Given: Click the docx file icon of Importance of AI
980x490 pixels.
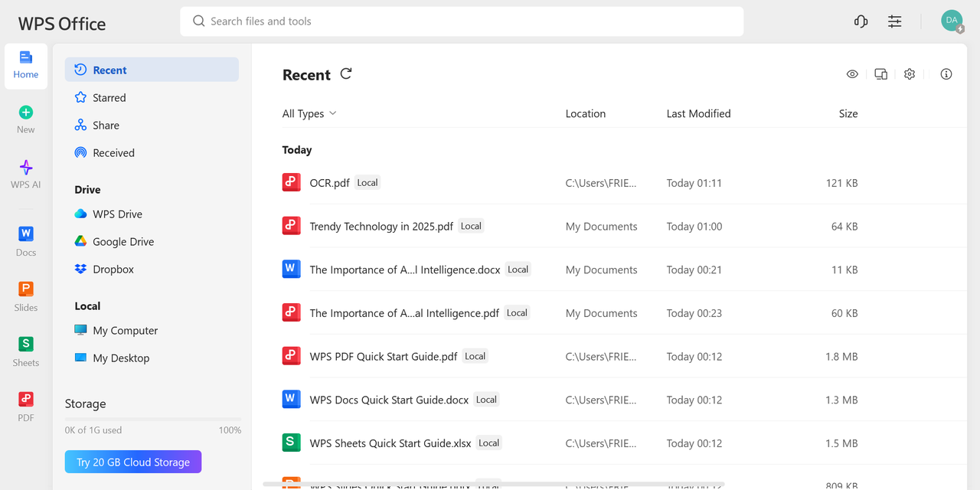Looking at the screenshot, I should click(291, 269).
